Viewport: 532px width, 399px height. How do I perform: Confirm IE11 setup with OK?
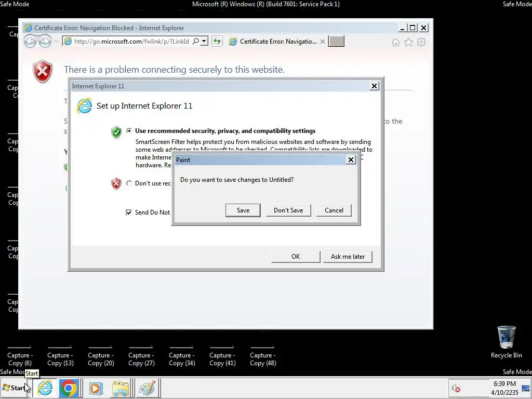pyautogui.click(x=296, y=257)
